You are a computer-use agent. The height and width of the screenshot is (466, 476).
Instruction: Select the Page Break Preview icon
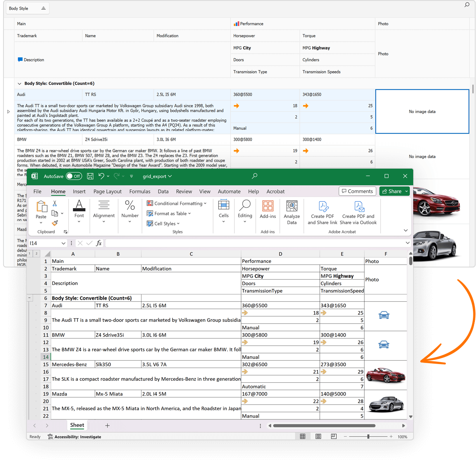click(333, 436)
